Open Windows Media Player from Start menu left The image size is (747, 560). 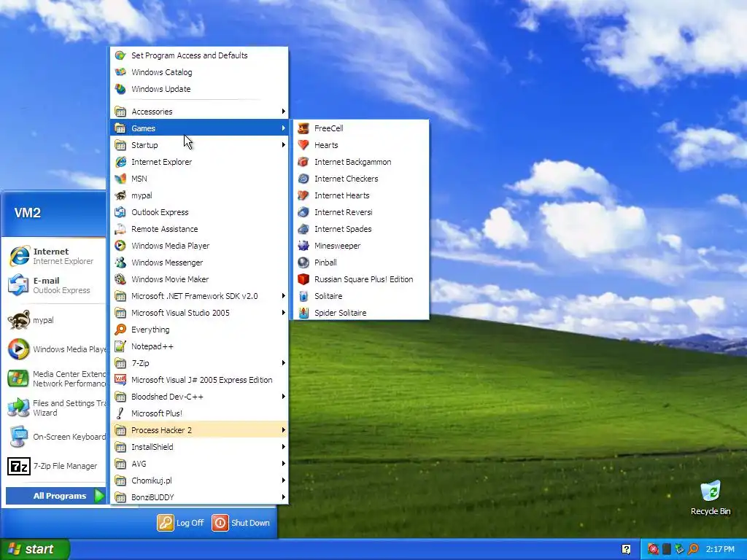[55, 349]
